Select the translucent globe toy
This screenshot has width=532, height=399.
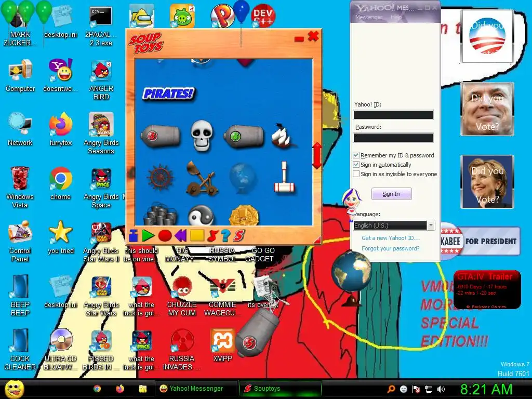tap(242, 177)
